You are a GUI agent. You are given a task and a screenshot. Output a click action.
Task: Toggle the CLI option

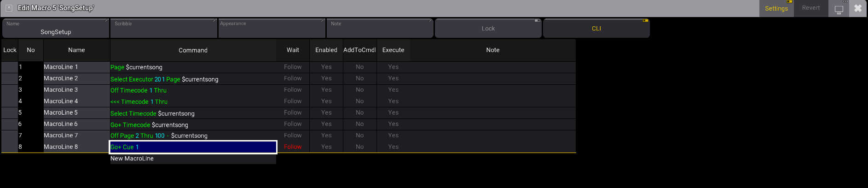(x=596, y=29)
